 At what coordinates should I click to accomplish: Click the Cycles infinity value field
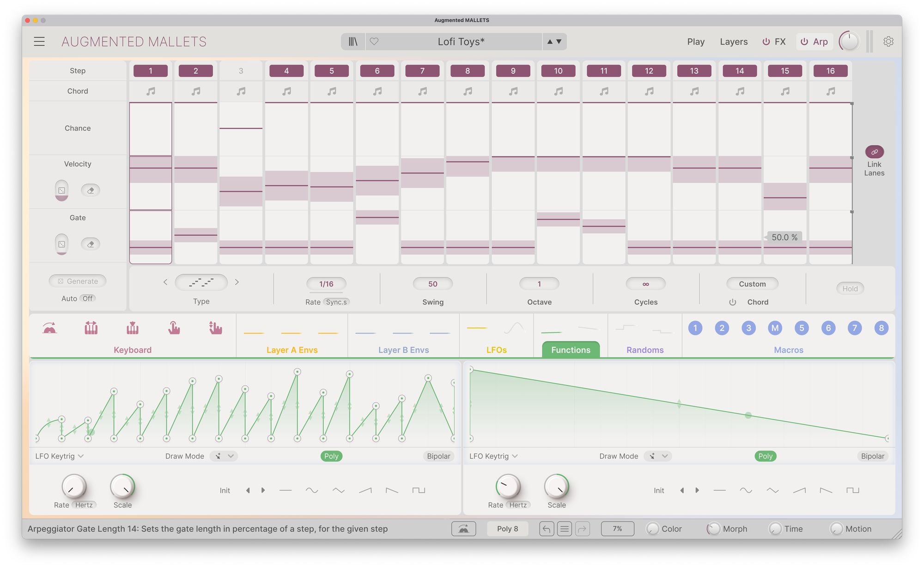click(645, 284)
